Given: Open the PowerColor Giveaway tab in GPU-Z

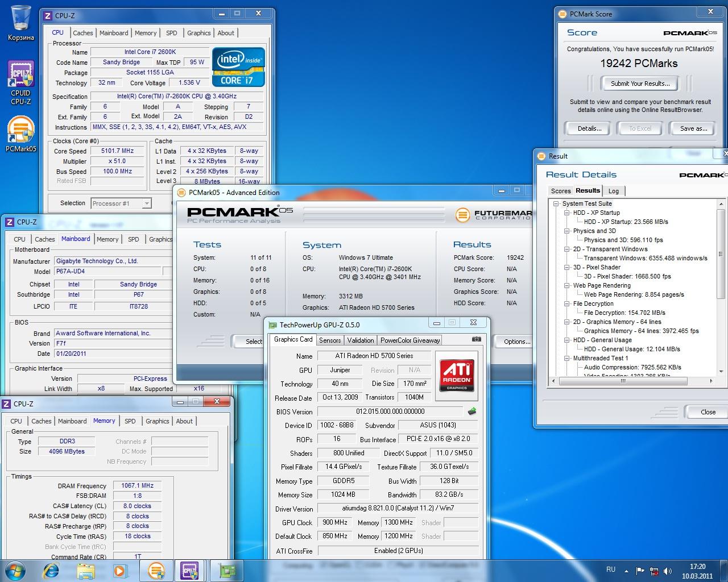Looking at the screenshot, I should pyautogui.click(x=410, y=340).
